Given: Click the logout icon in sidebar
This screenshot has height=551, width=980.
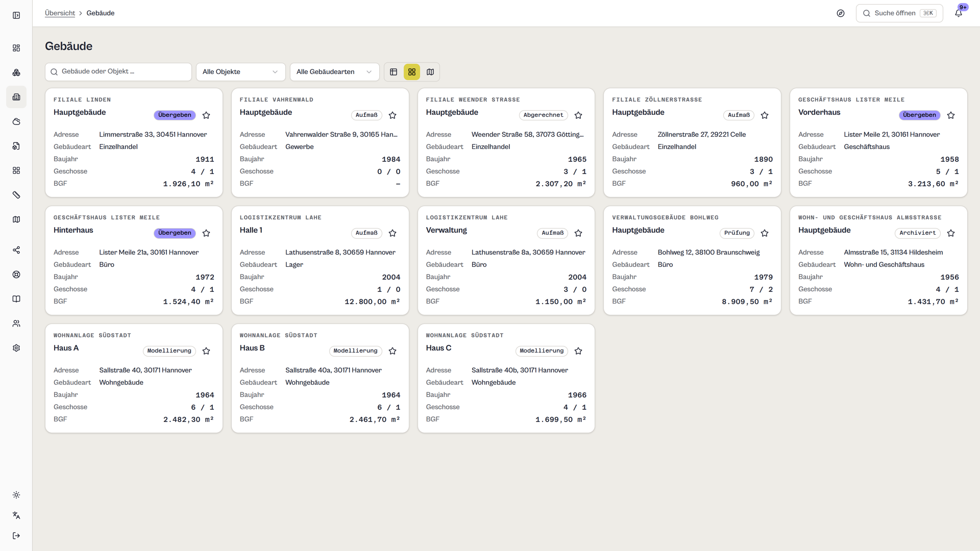Looking at the screenshot, I should pos(16,536).
